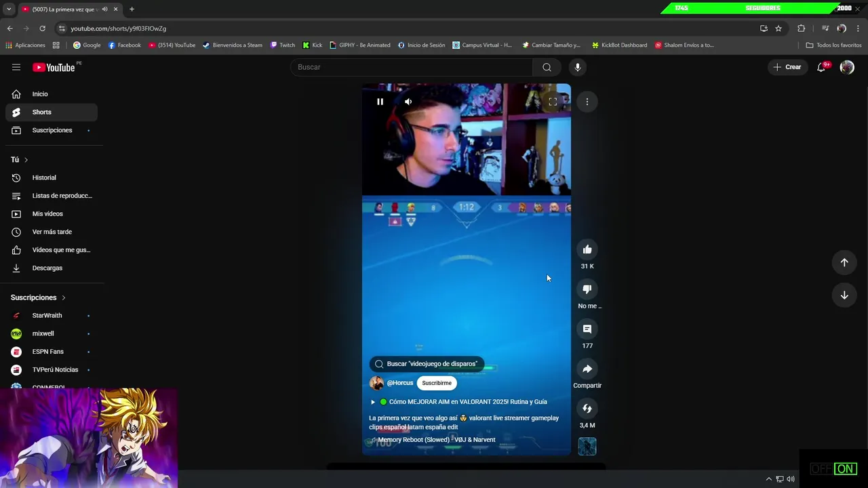Select Shorts in sidebar

tap(52, 112)
